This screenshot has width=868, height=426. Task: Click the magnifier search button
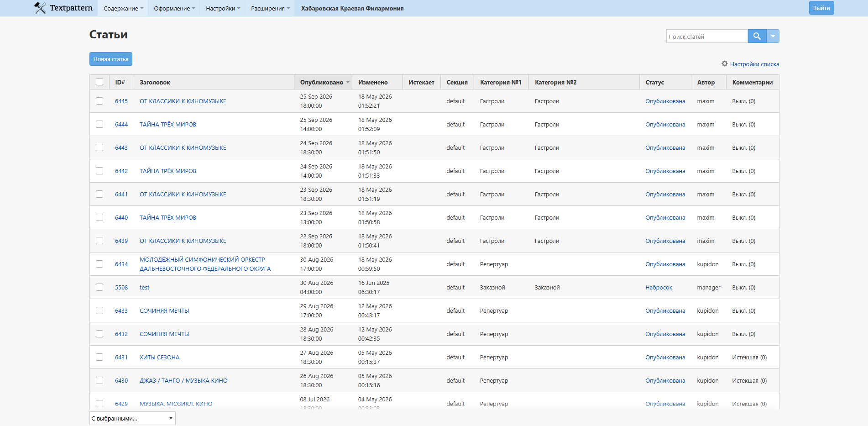click(x=757, y=36)
